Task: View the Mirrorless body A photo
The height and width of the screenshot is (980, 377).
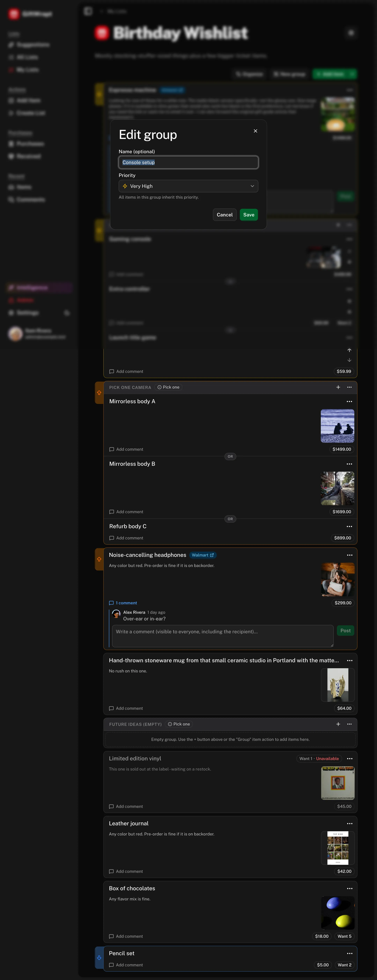Action: (337, 426)
